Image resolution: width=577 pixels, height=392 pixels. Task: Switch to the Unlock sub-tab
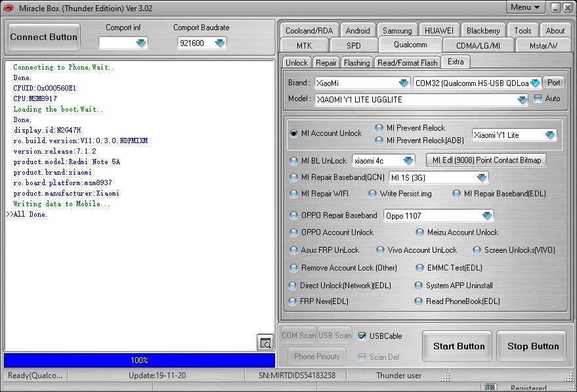point(297,63)
